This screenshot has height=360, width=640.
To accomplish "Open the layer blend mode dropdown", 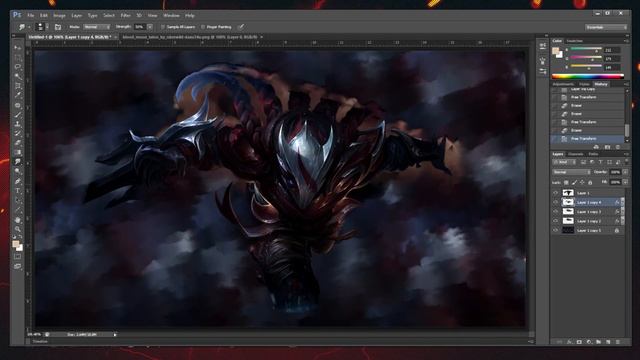I will pos(571,172).
